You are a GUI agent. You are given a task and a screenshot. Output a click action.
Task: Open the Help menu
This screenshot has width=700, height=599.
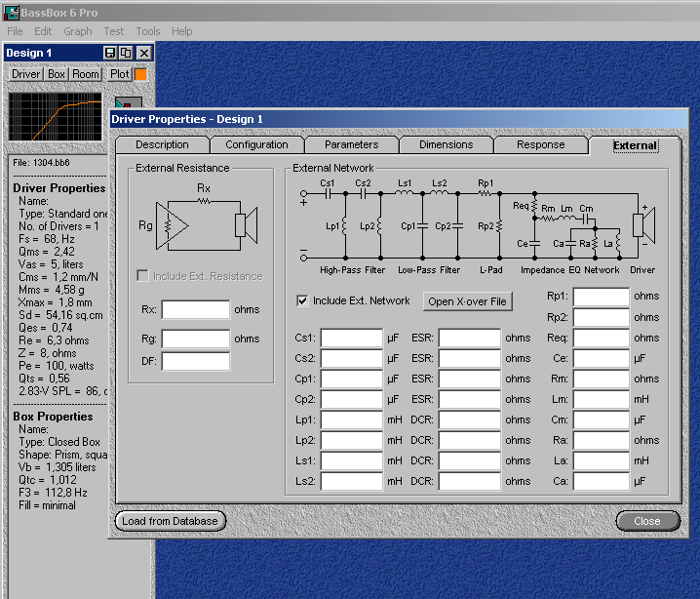click(182, 31)
